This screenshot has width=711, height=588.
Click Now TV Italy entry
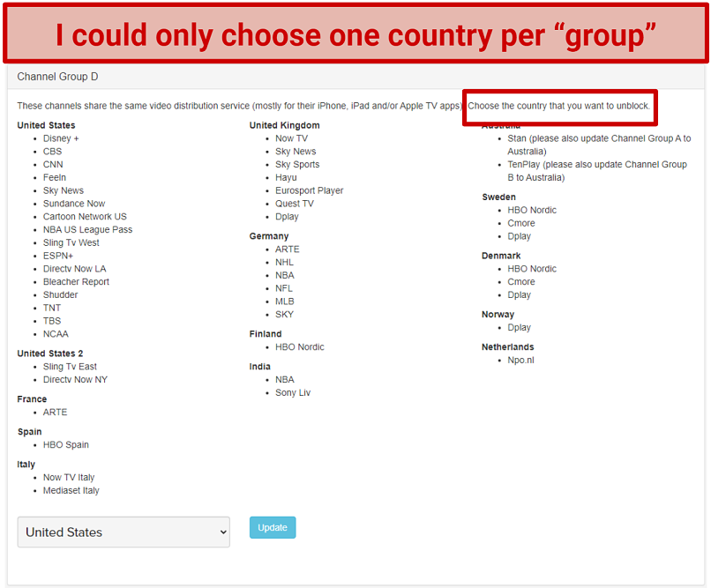point(69,478)
